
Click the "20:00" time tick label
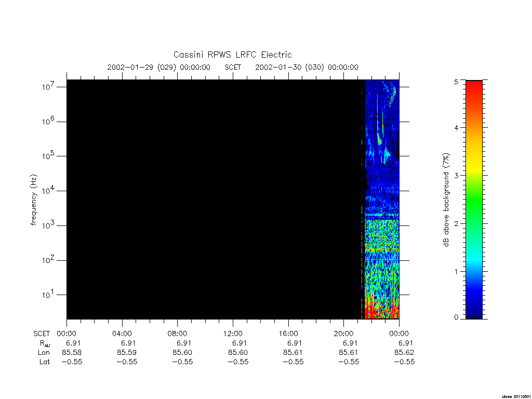[344, 334]
